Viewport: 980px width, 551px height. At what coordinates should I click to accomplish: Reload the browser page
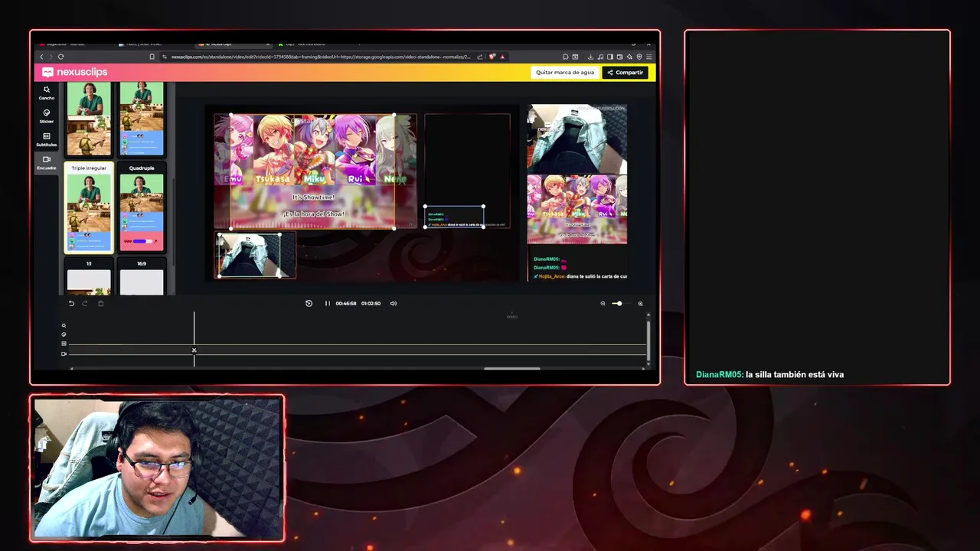coord(60,57)
